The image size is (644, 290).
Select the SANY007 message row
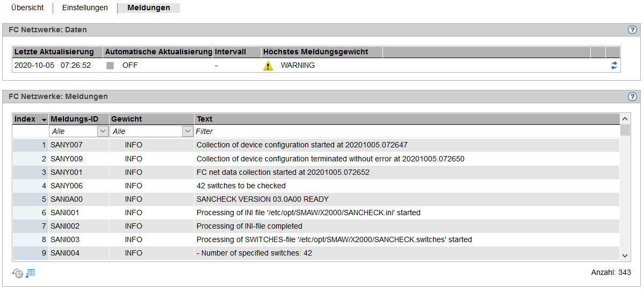click(316, 145)
